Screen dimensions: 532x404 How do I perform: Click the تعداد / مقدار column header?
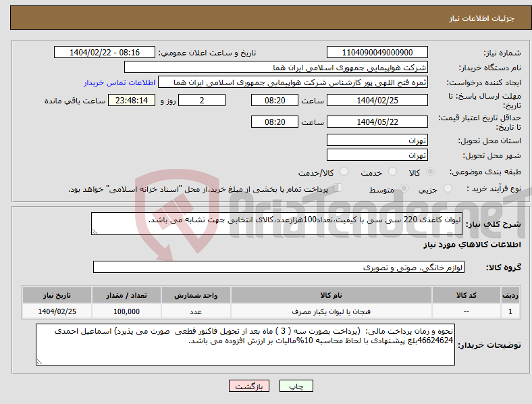(x=126, y=295)
